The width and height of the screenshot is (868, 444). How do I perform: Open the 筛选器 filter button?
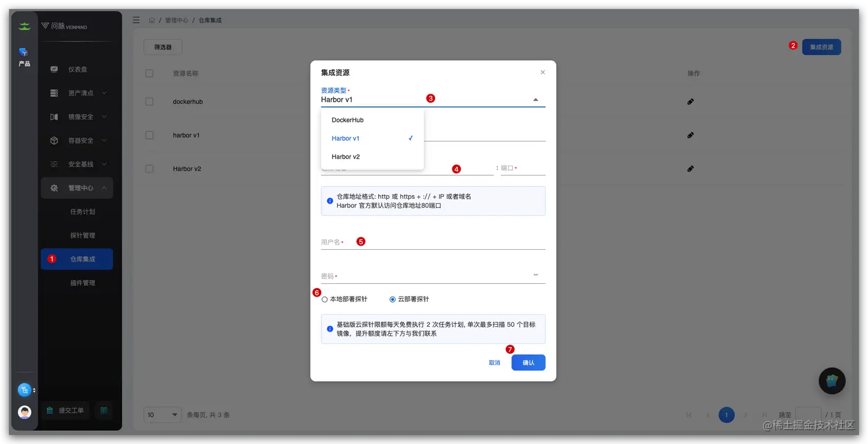163,47
